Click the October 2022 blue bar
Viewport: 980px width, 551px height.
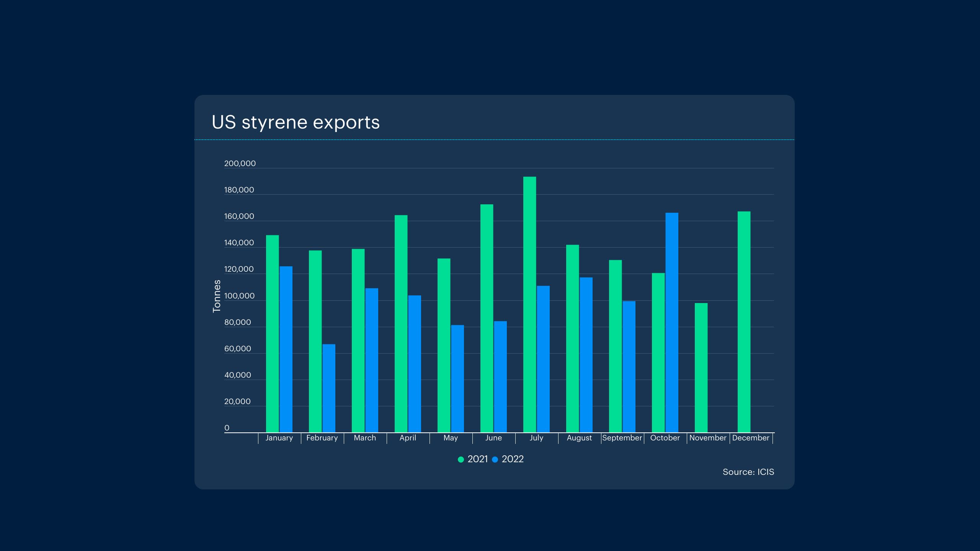tap(671, 323)
